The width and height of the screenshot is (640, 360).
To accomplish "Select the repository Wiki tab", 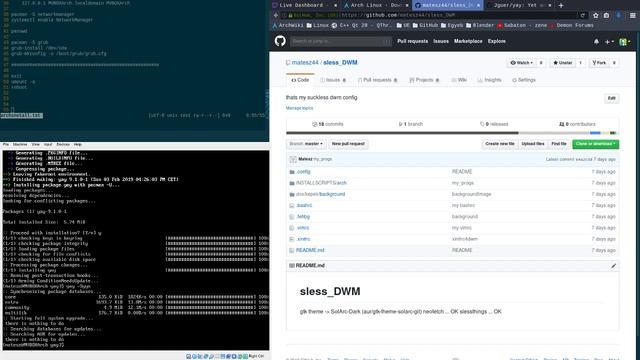I will [x=459, y=80].
